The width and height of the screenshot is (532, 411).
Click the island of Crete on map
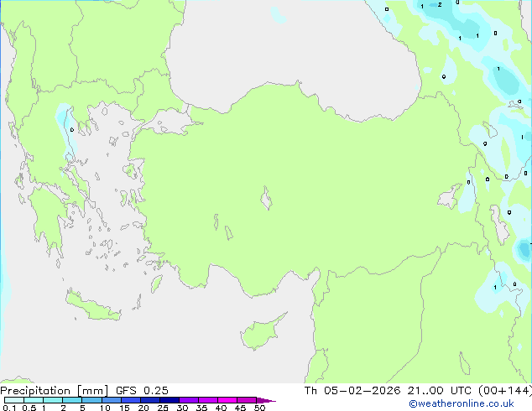tap(92, 305)
